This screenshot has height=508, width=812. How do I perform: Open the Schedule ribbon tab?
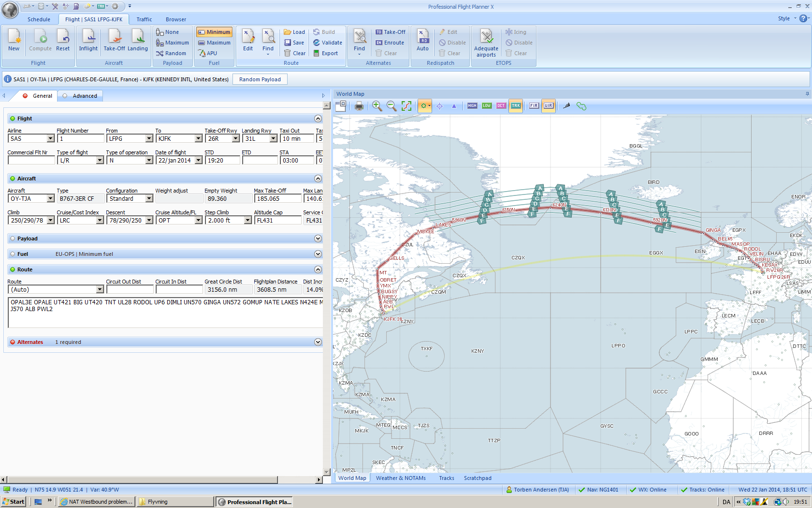(x=39, y=19)
